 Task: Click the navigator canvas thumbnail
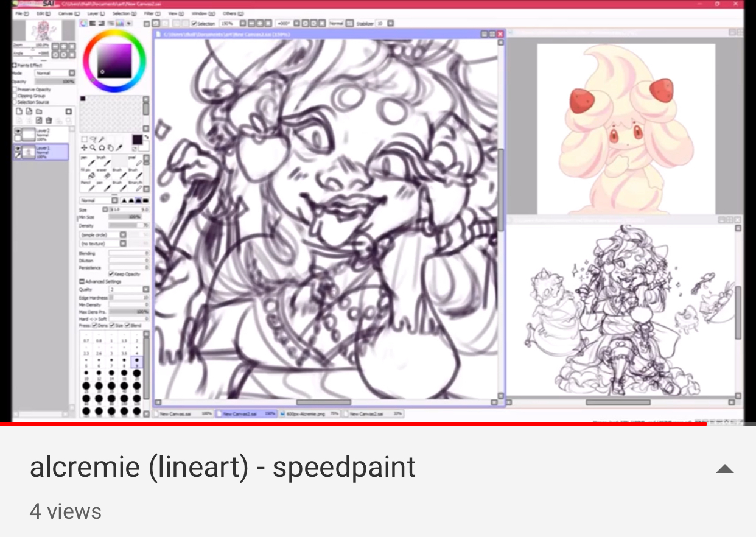click(43, 30)
